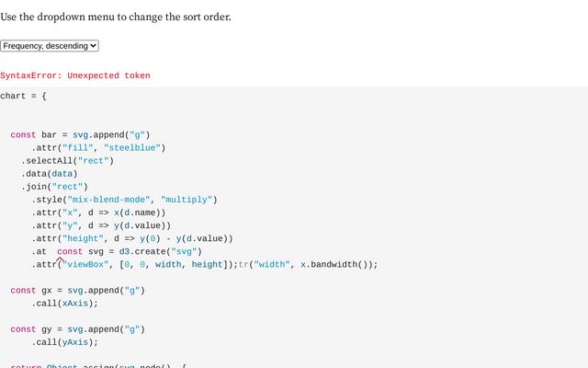Click the .call(xAxis) code line
Viewport: 588px width, 368px height.
pos(64,304)
